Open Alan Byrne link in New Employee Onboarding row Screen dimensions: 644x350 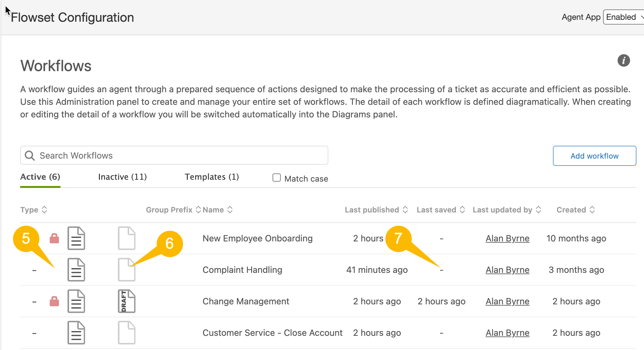[x=507, y=238]
